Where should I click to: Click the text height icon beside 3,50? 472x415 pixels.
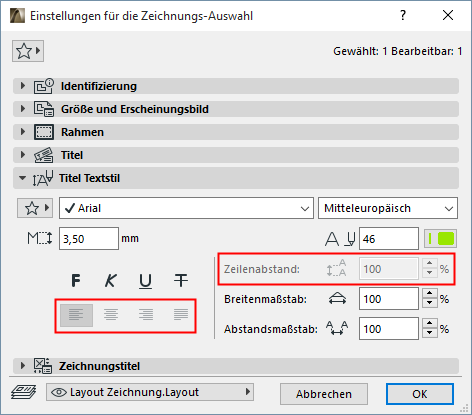click(x=40, y=238)
